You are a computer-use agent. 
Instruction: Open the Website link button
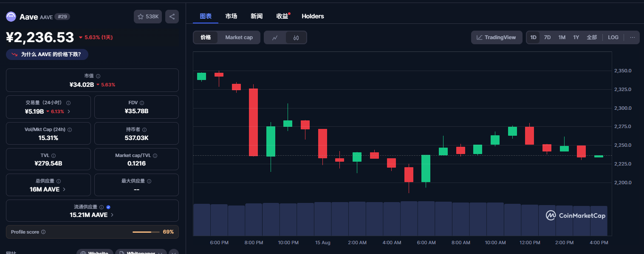[95, 252]
